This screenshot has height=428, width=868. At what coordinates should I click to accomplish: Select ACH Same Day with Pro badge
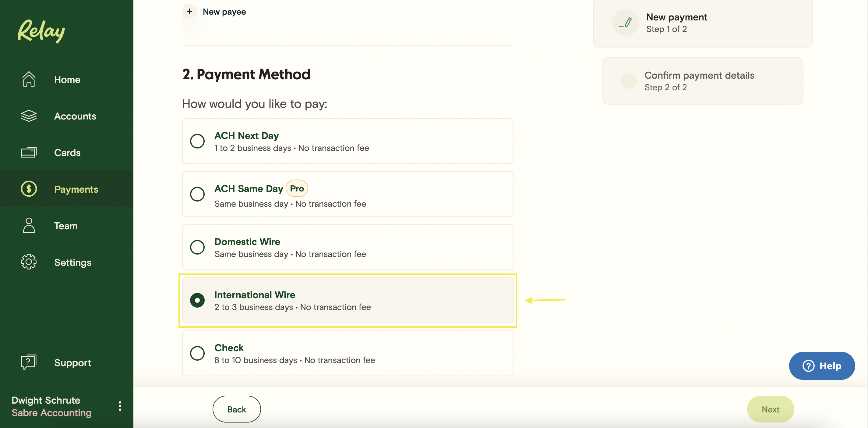pos(197,194)
